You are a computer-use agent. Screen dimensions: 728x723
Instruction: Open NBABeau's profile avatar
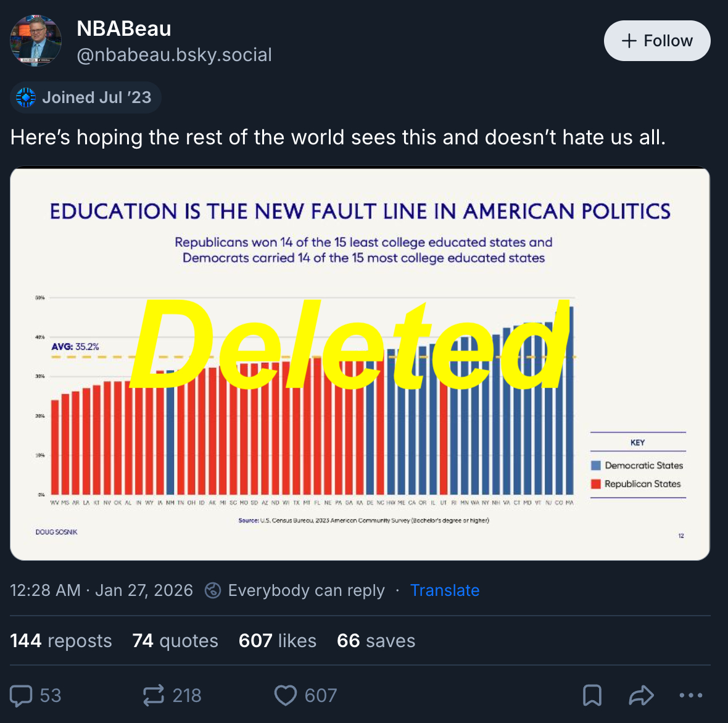[36, 41]
